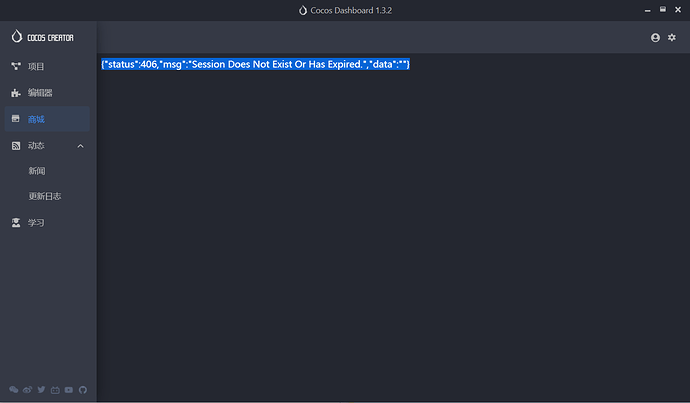Open the YouTube channel icon
The image size is (690, 403).
pyautogui.click(x=69, y=390)
